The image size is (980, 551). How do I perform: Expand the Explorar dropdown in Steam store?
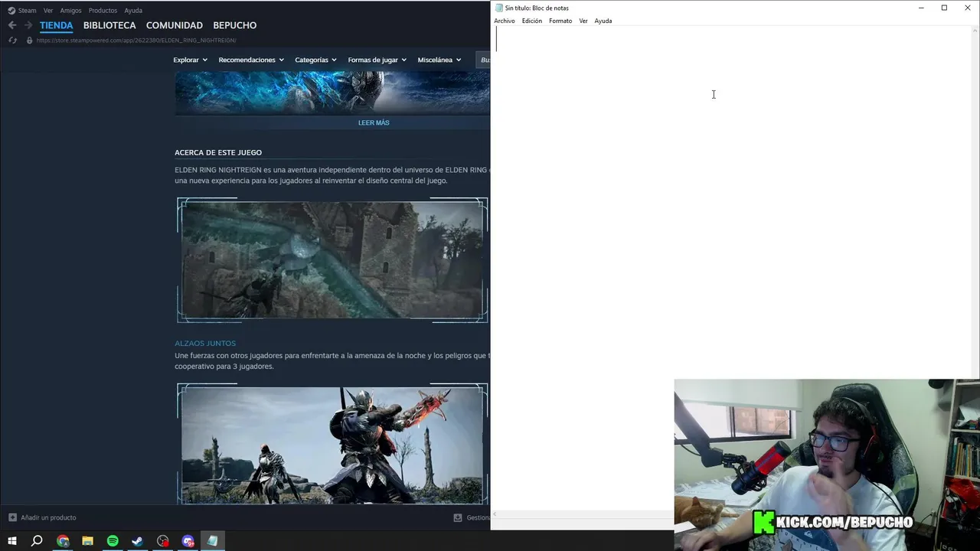pyautogui.click(x=190, y=60)
